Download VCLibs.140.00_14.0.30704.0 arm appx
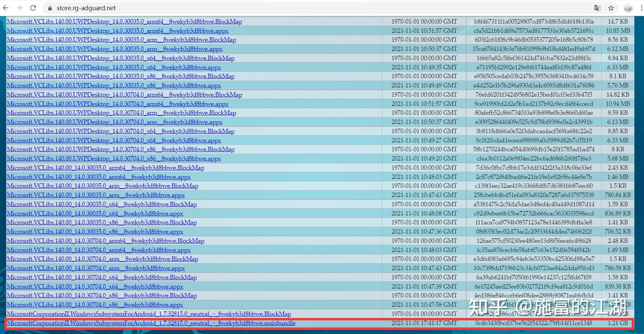The image size is (644, 334). tap(96, 268)
